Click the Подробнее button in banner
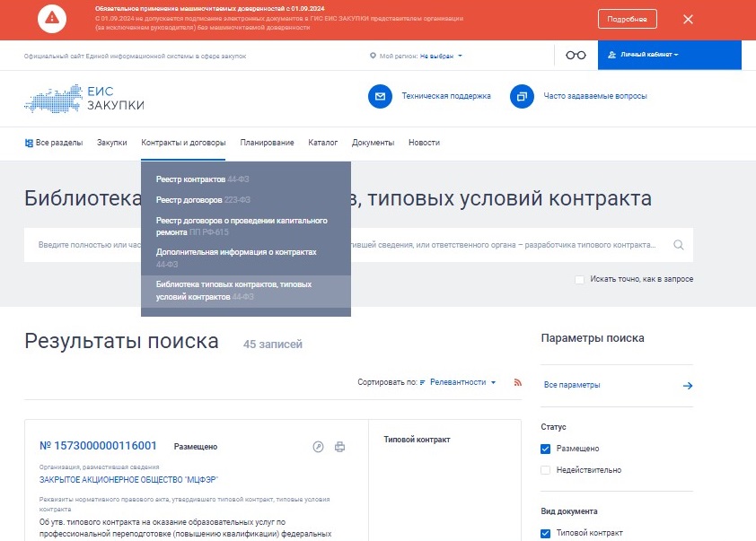756x541 pixels. pos(627,17)
